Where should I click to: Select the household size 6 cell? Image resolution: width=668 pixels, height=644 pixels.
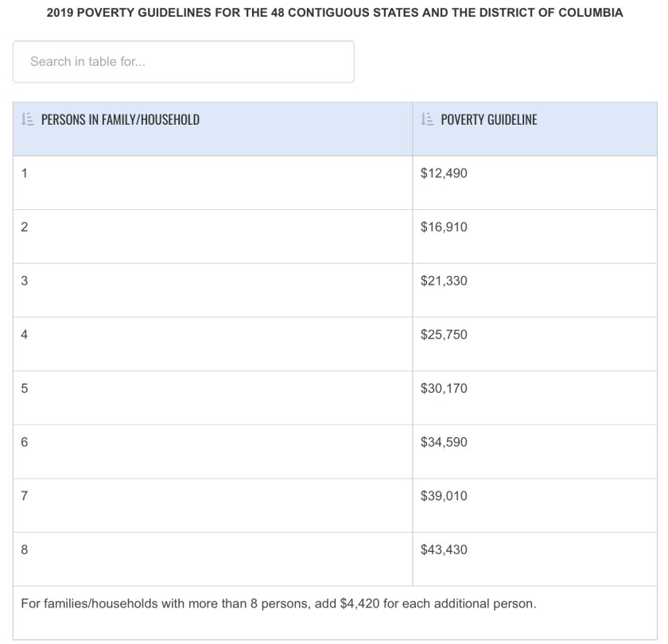point(25,442)
